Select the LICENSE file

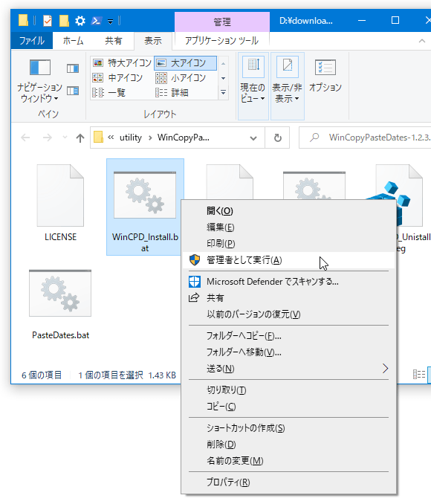[60, 203]
